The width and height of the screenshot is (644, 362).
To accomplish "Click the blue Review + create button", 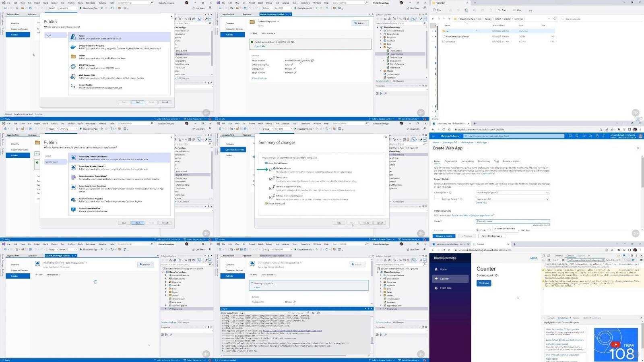I will (x=444, y=236).
